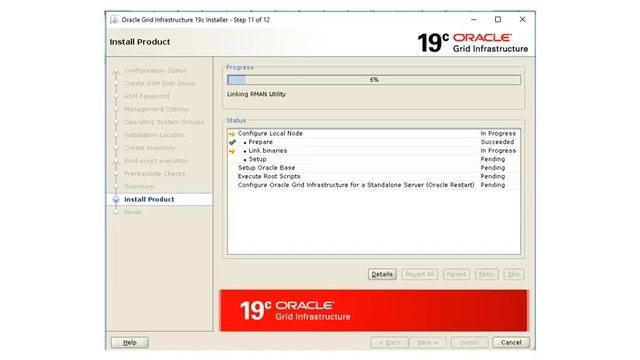This screenshot has width=640, height=360.
Task: Select the Finish step
Action: (133, 212)
